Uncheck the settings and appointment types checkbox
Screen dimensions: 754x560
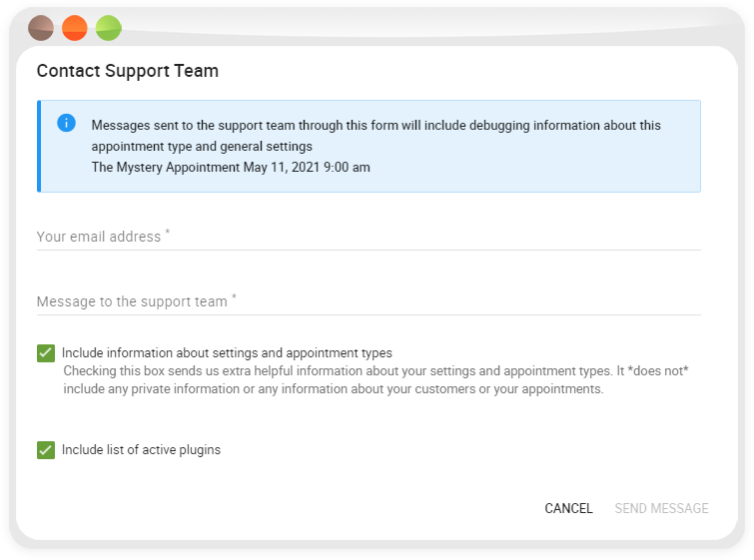click(46, 353)
